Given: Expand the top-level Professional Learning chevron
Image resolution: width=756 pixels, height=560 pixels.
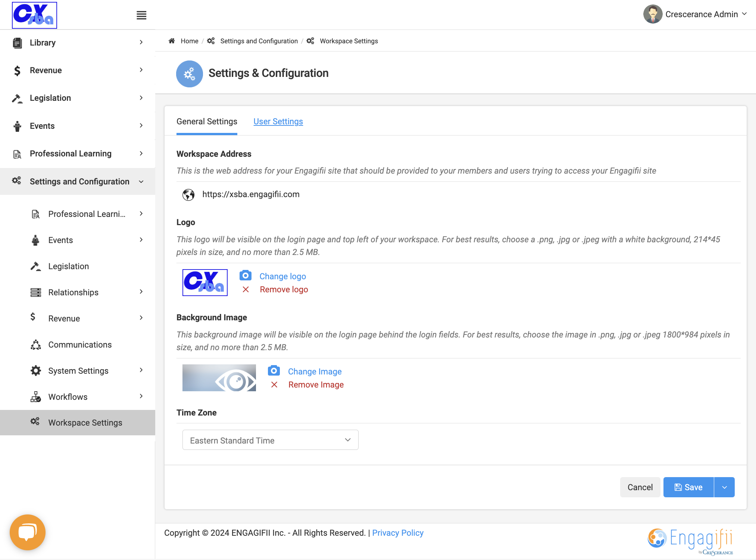Looking at the screenshot, I should tap(141, 153).
